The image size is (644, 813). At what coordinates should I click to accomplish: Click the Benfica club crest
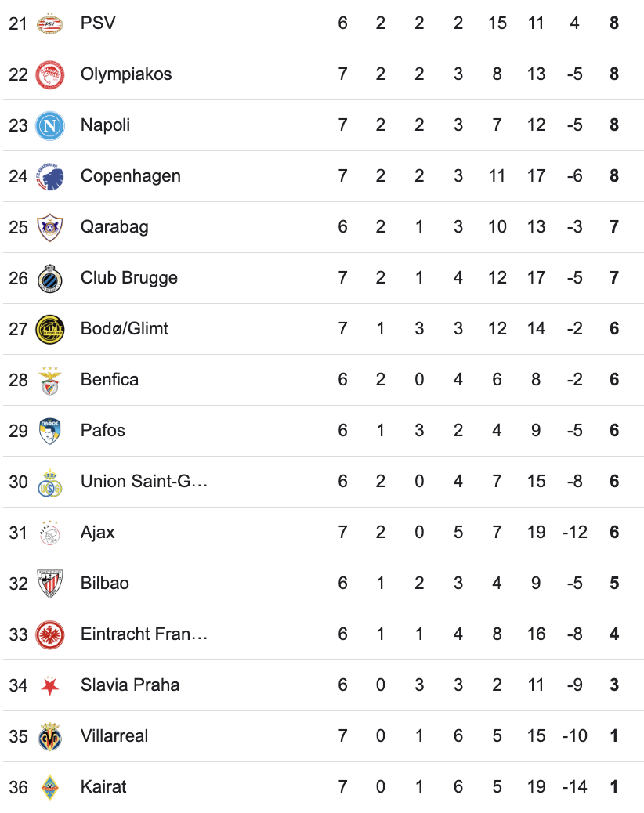click(x=50, y=380)
